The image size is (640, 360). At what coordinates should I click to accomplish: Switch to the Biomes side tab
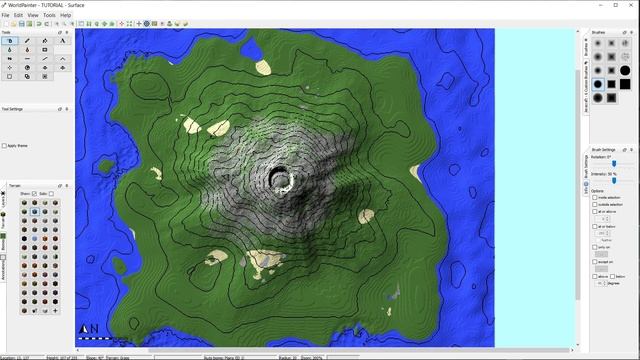click(x=3, y=242)
